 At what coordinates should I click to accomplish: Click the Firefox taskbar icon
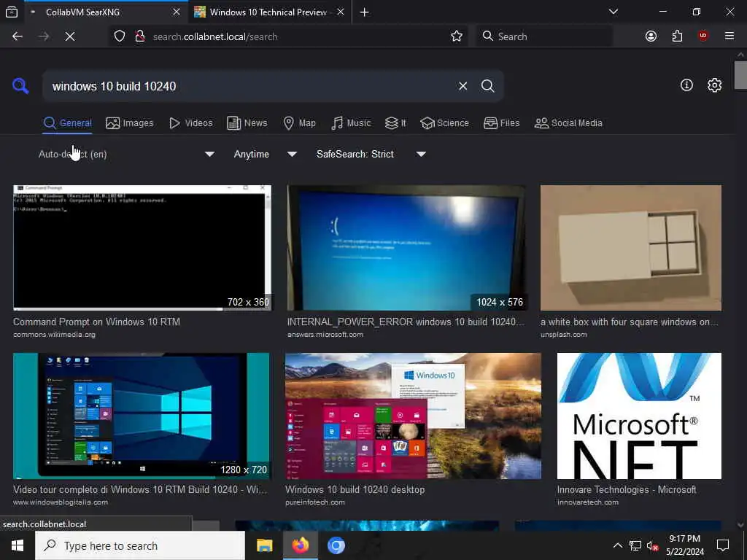(x=300, y=545)
